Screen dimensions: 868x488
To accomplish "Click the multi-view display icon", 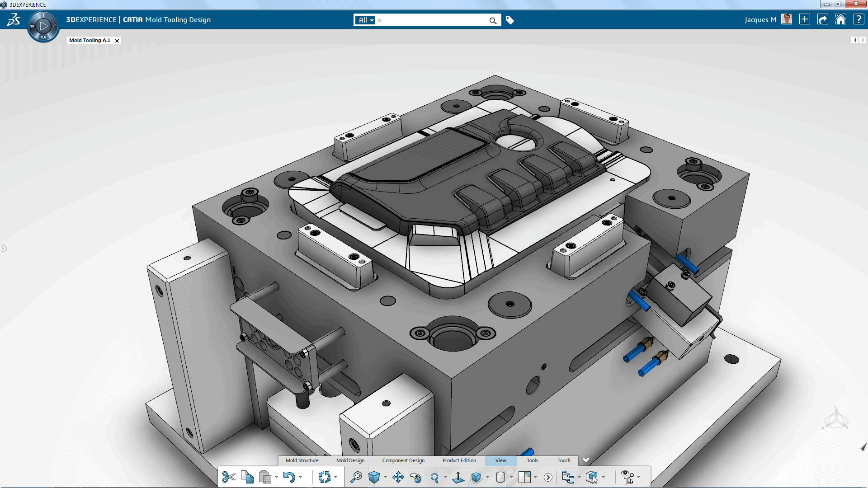I will coord(524,477).
